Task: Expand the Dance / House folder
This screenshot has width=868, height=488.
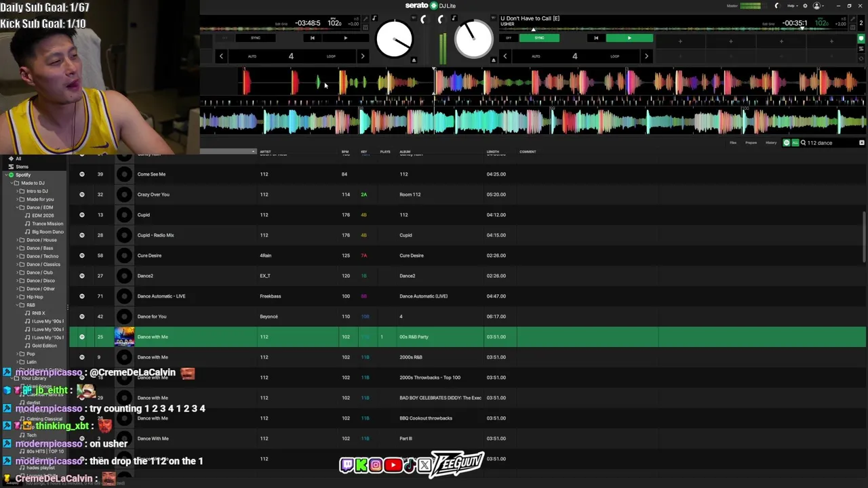Action: (x=16, y=240)
